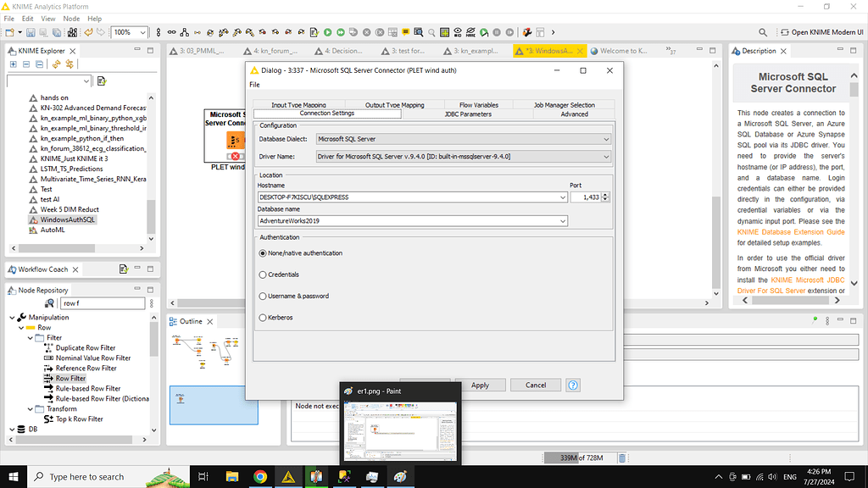Click the Node Repository search field
This screenshot has width=868, height=488.
pyautogui.click(x=103, y=302)
